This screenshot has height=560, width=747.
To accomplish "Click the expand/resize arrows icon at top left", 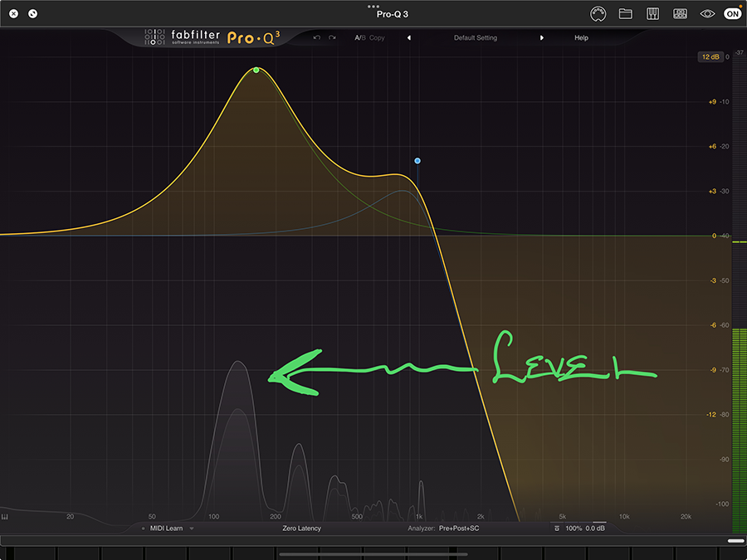I will 32,14.
